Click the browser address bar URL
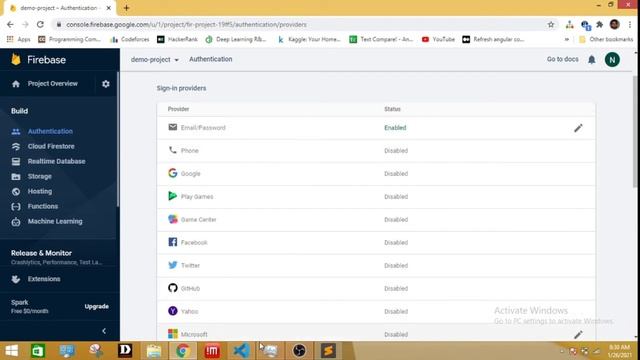Screen dimensions: 640x360 (186, 24)
